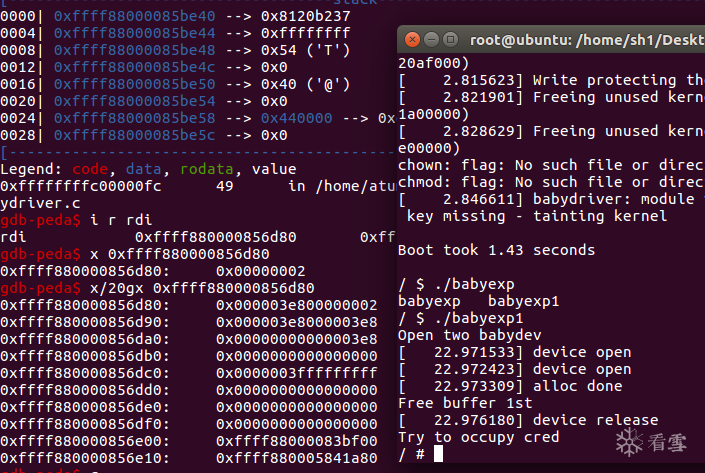
Task: Close the root@ubuntu terminal window
Action: [x=410, y=41]
